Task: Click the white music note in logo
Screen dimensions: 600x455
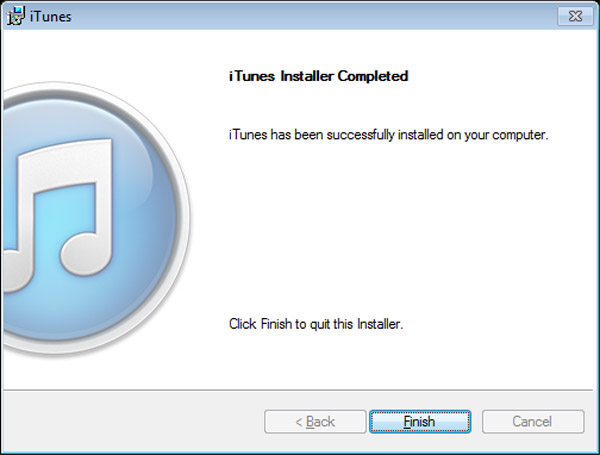Action: [x=61, y=214]
